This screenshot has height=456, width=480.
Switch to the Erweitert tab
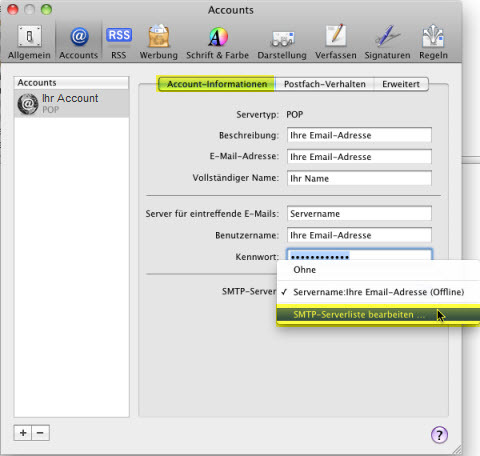pyautogui.click(x=401, y=84)
